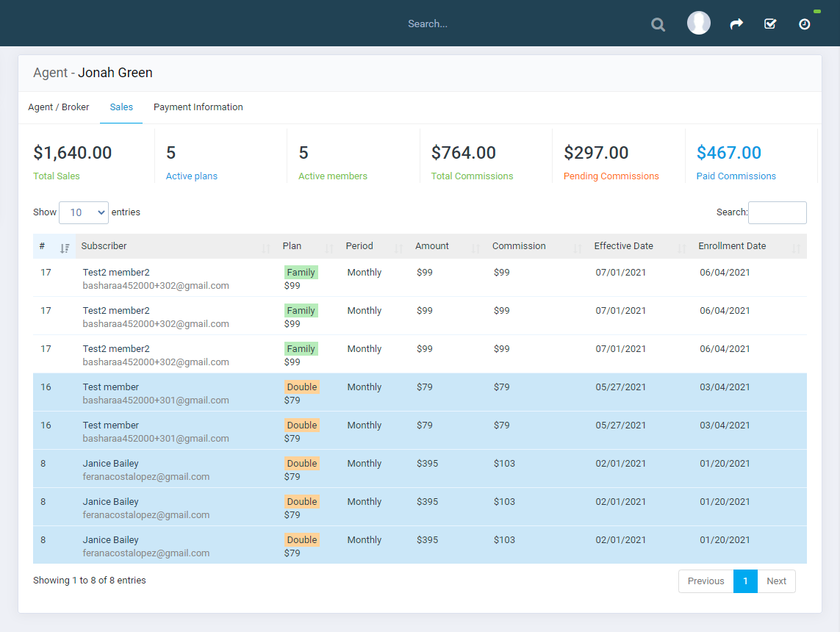Click the sort icon beside # column
The width and height of the screenshot is (840, 632).
(65, 247)
